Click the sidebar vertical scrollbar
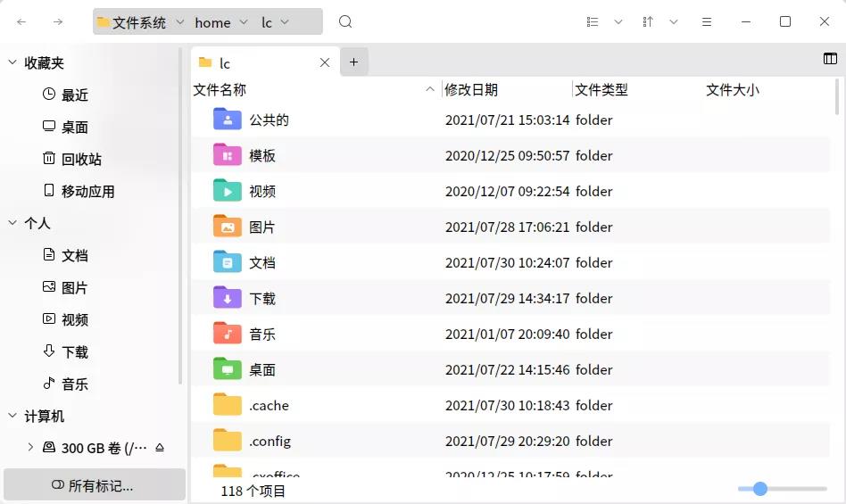The width and height of the screenshot is (846, 504). tap(180, 217)
